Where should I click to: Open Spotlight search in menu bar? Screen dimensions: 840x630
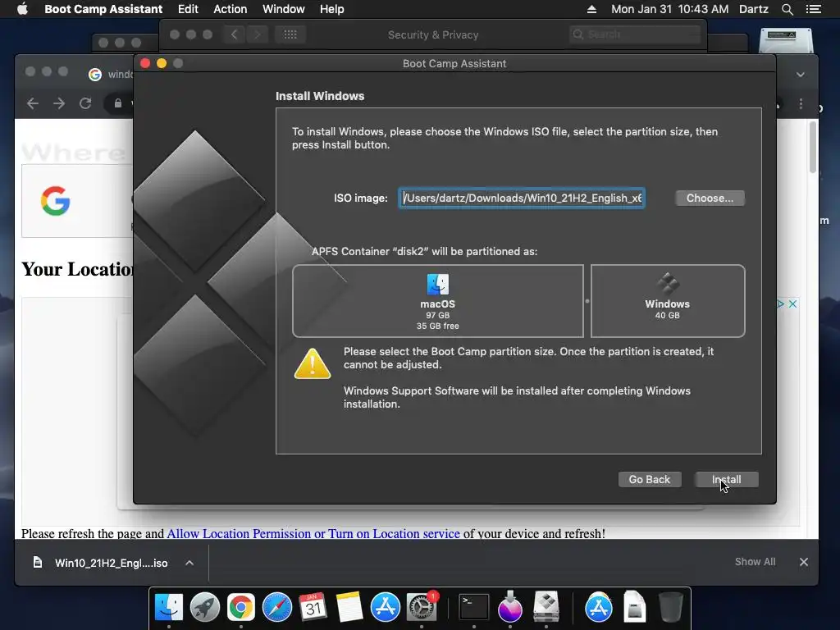[787, 9]
